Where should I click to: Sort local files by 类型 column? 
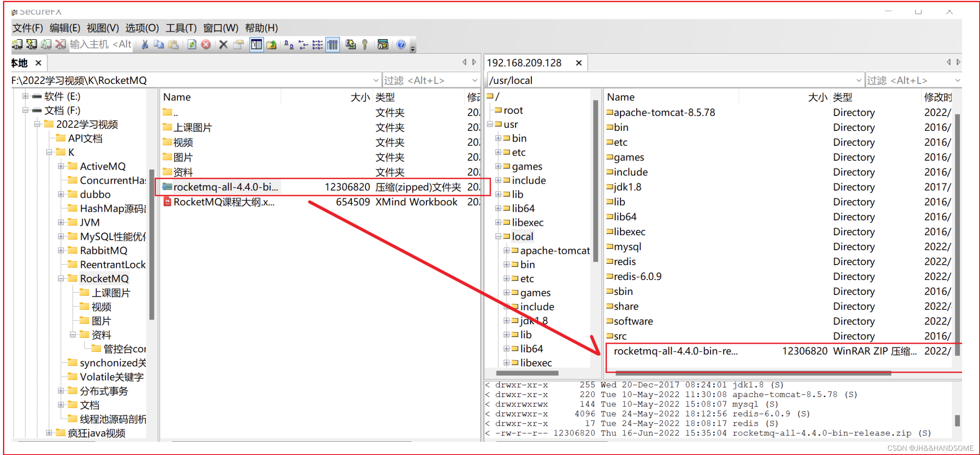tap(419, 97)
